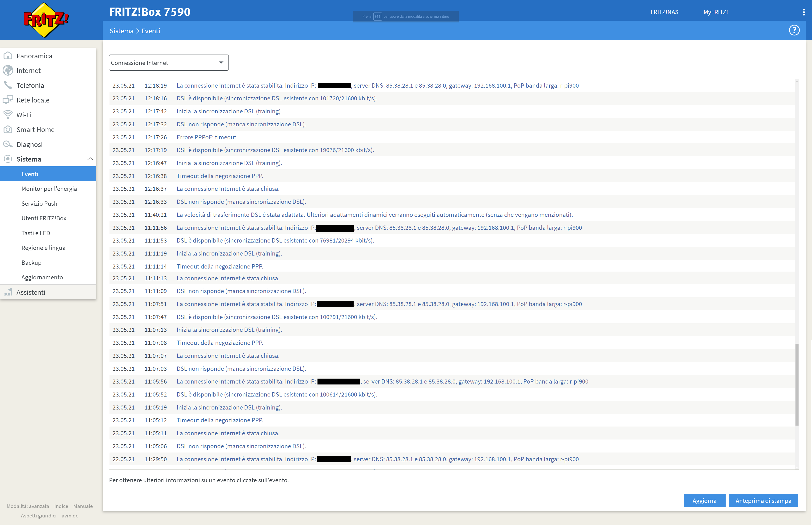
Task: Open the Connessione Internet filter dropdown
Action: point(169,63)
